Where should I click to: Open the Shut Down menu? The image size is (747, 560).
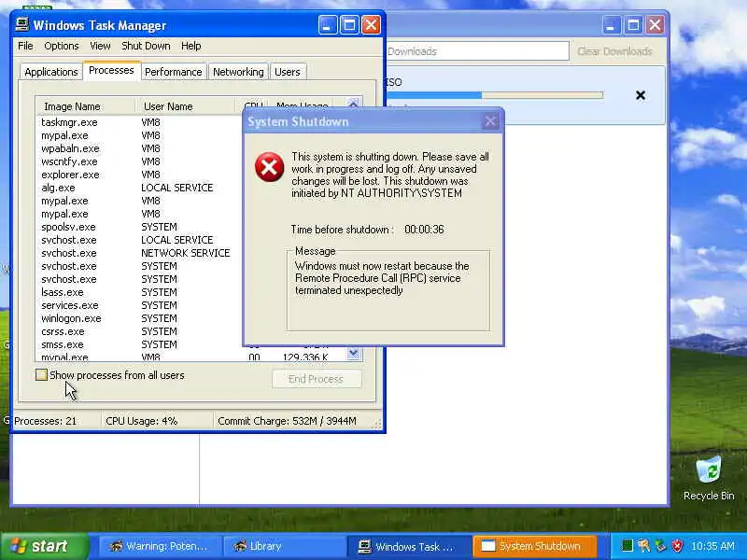146,46
